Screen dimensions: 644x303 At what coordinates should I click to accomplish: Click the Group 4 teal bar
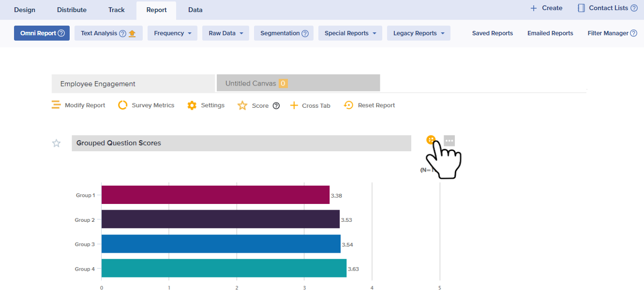click(224, 268)
